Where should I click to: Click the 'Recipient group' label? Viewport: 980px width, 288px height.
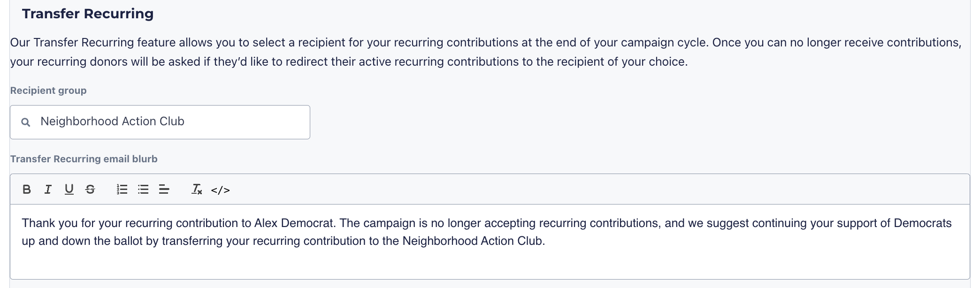click(x=48, y=91)
